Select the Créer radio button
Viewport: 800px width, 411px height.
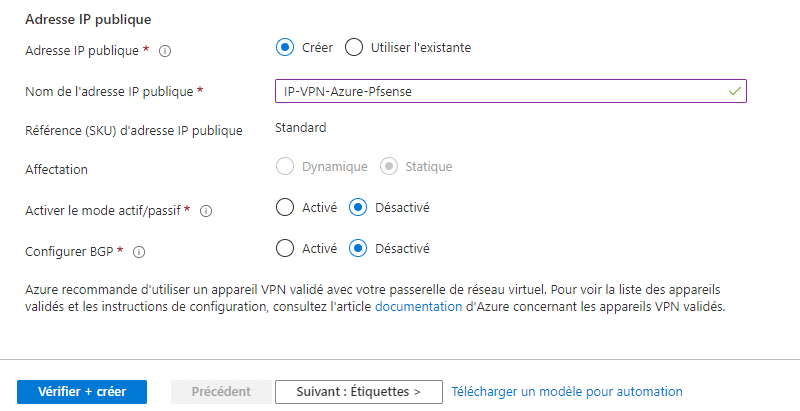(x=285, y=47)
